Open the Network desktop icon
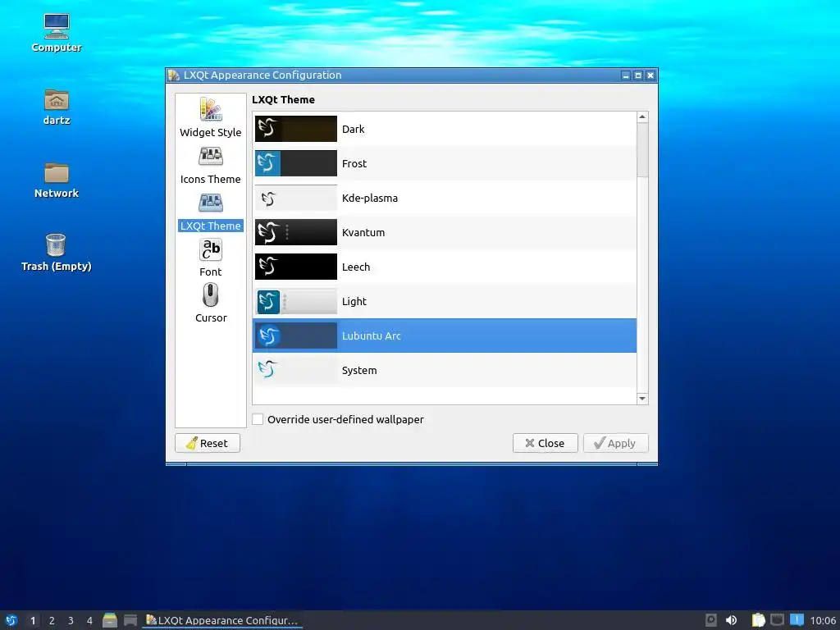The height and width of the screenshot is (630, 840). click(x=57, y=180)
